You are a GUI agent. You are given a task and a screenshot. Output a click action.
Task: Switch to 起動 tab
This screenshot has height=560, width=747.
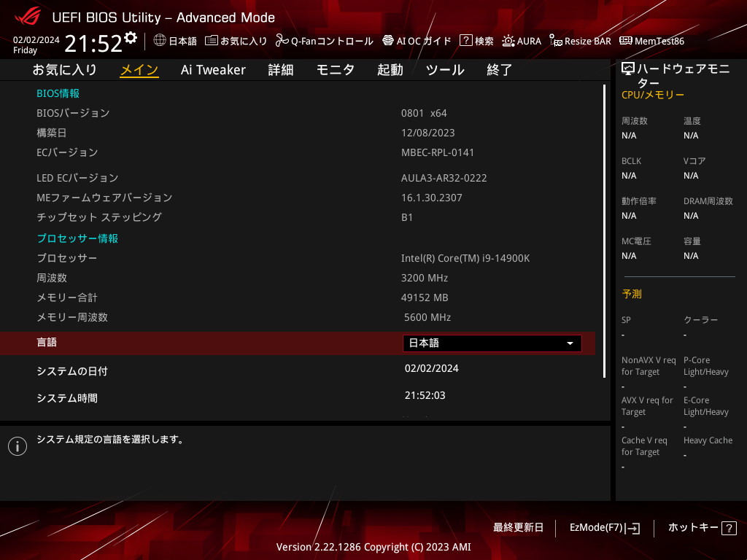[390, 70]
